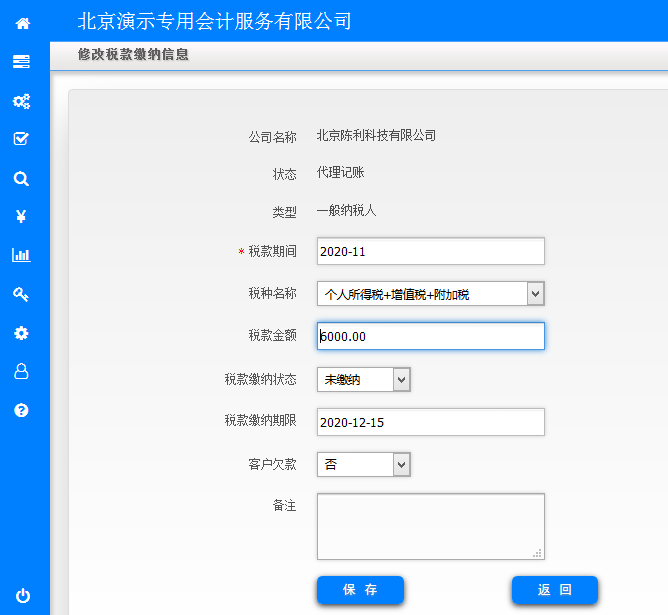This screenshot has height=615, width=668.
Task: Click the 税款期间 field with 2020-11
Action: 431,251
